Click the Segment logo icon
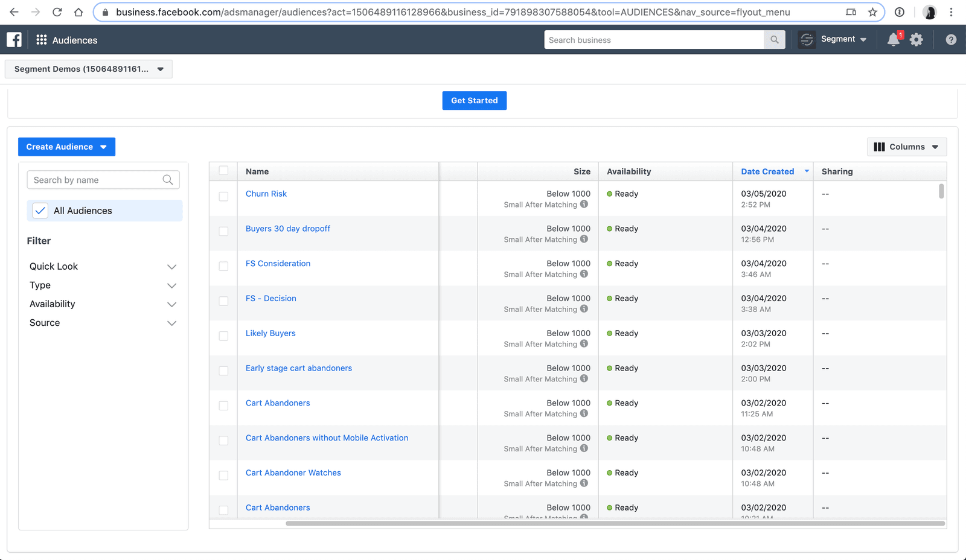 pos(807,39)
